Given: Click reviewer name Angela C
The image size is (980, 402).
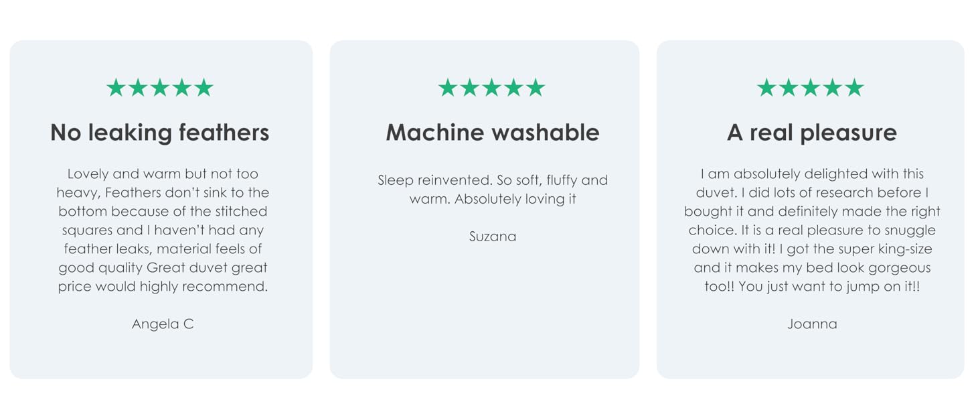Looking at the screenshot, I should 163,324.
